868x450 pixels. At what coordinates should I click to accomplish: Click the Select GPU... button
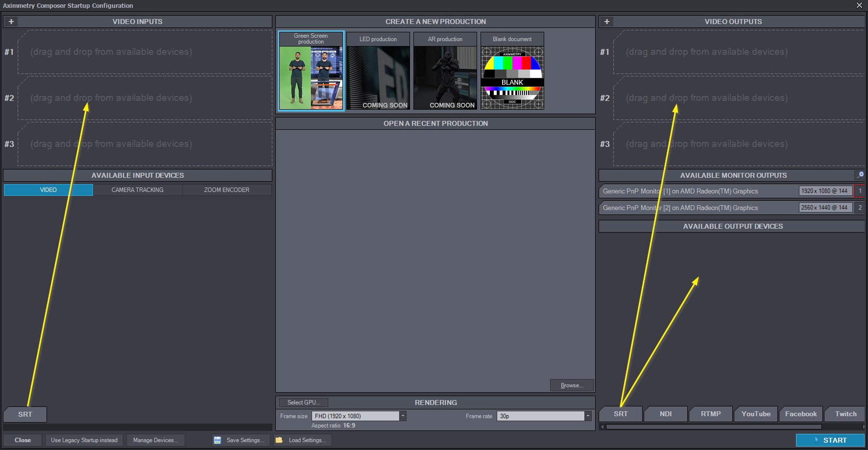point(304,403)
